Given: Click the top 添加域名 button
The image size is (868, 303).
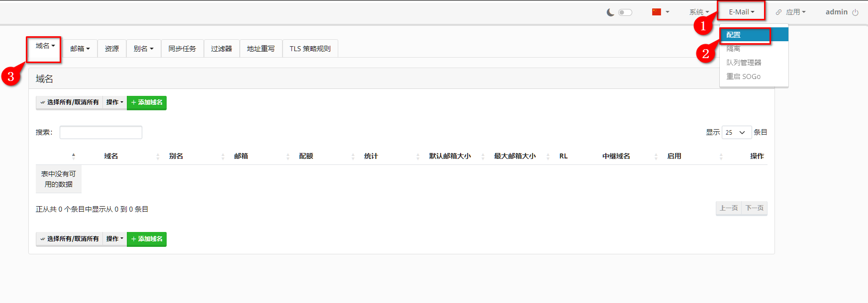Looking at the screenshot, I should 147,102.
